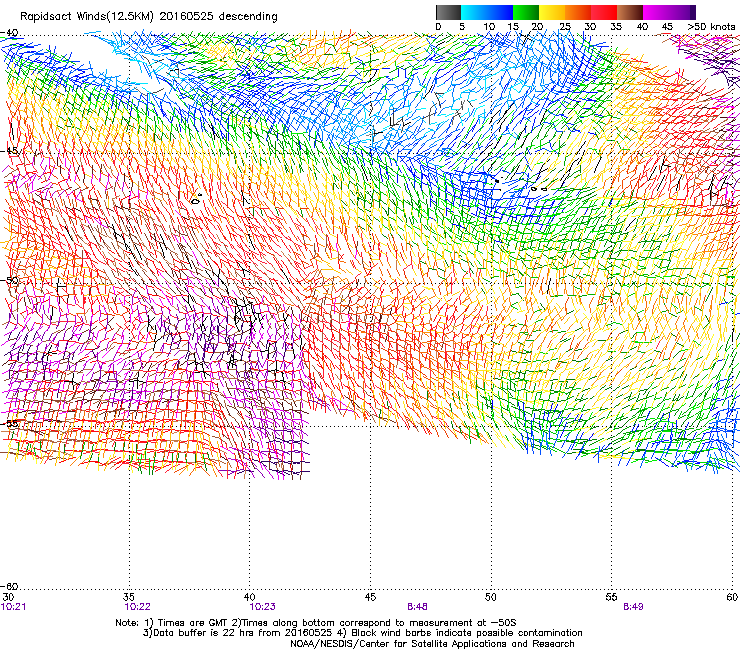740x650 pixels.
Task: Click the '20' label under the color legend
Action: [537, 27]
